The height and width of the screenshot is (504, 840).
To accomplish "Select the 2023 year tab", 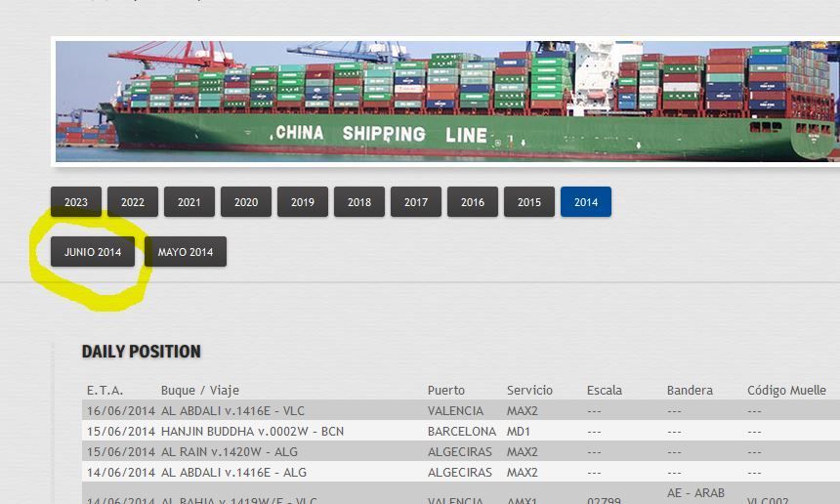I will point(76,202).
